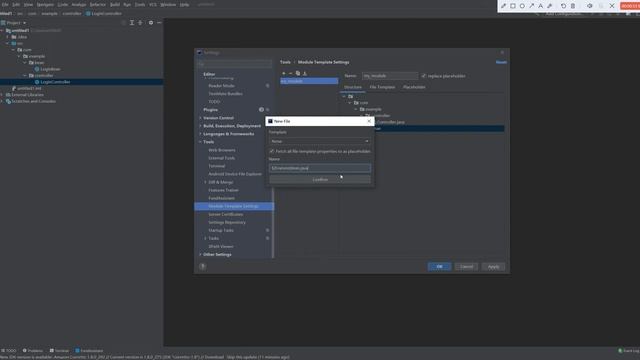Click the Reset link in settings
Viewport: 640px width, 360px height.
tap(501, 62)
